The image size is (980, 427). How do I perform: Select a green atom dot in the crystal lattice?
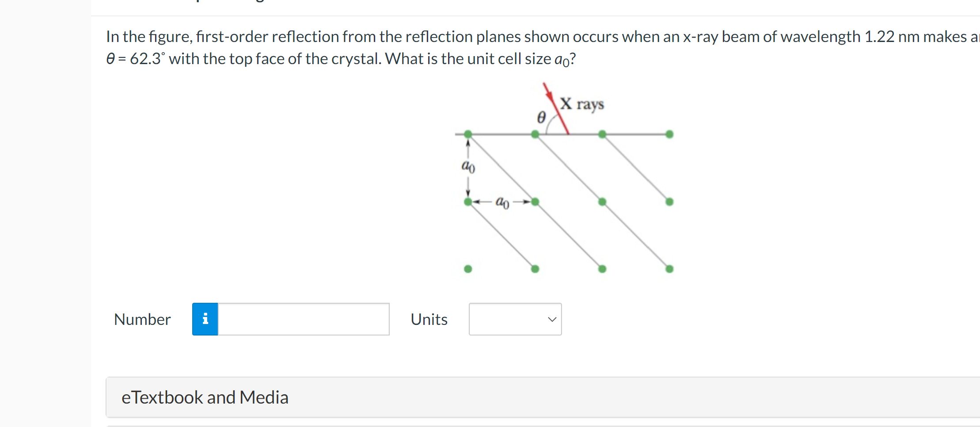pos(602,202)
